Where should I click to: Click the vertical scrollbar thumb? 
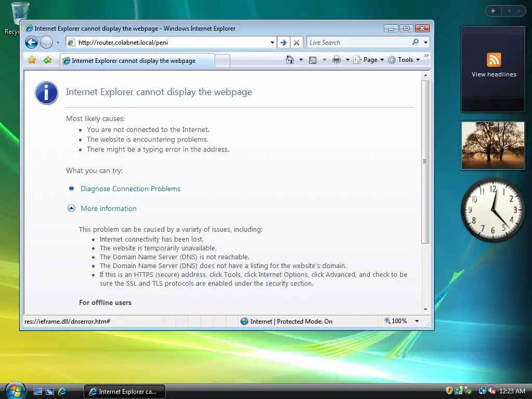(x=425, y=162)
